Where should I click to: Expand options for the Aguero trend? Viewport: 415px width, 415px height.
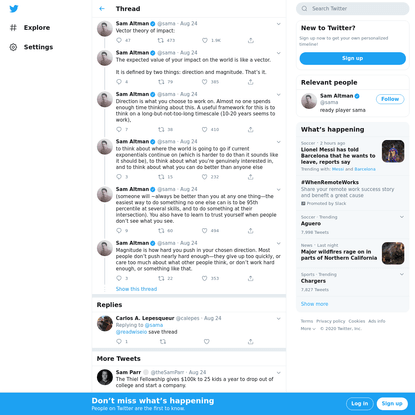(x=402, y=217)
